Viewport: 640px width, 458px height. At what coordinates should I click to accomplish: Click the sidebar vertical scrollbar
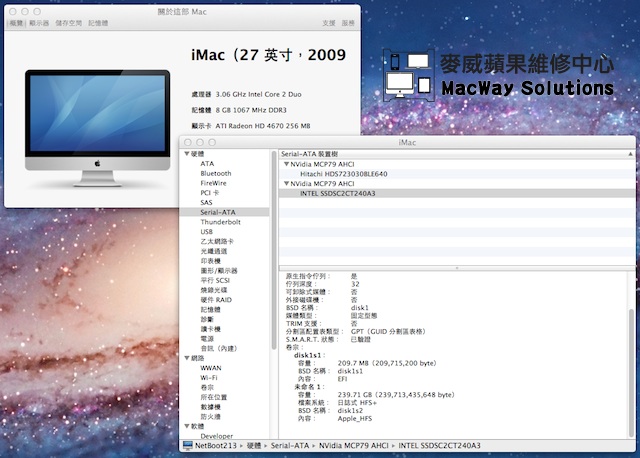pyautogui.click(x=273, y=250)
